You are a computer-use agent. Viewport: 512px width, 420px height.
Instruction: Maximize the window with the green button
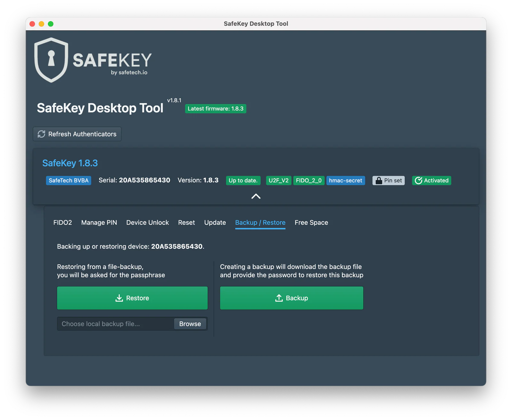click(51, 24)
